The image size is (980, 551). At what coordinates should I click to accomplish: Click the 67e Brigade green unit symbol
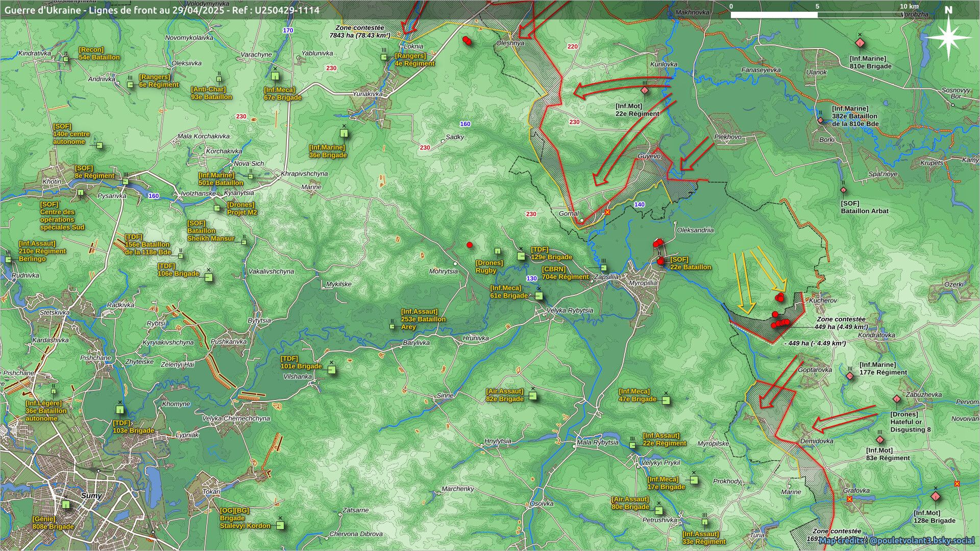275,77
